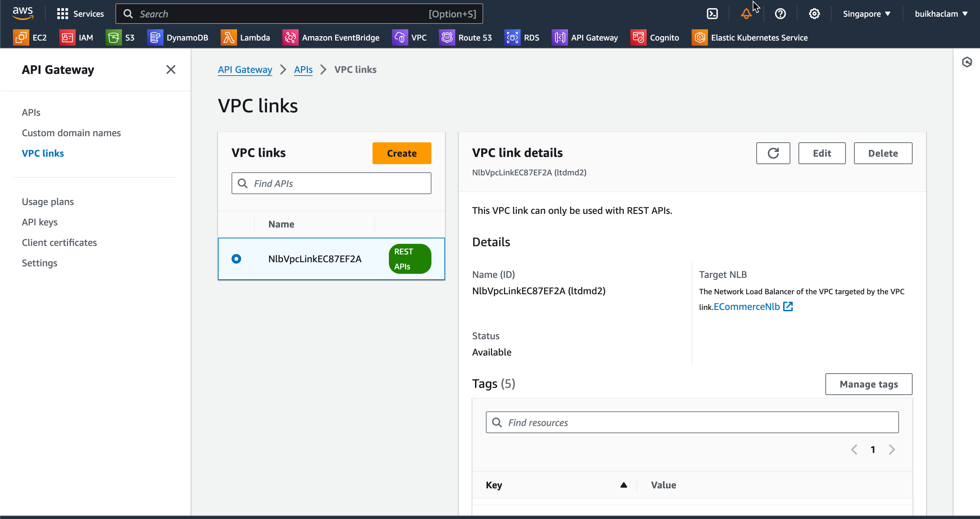This screenshot has height=519, width=980.
Task: Open the buikhaclam account menu
Action: tap(941, 14)
